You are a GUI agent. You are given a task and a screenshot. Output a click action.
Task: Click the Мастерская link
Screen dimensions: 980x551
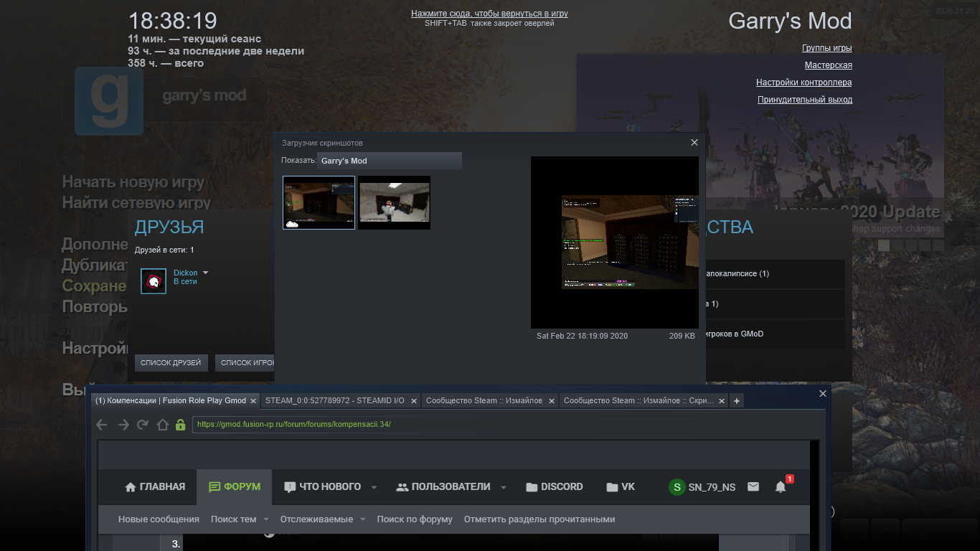(828, 65)
